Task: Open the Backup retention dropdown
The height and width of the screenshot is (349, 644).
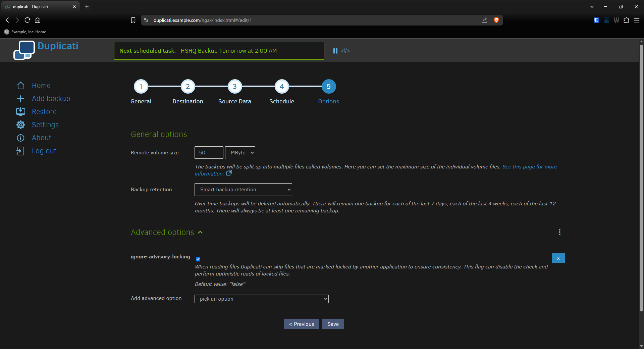Action: 243,190
